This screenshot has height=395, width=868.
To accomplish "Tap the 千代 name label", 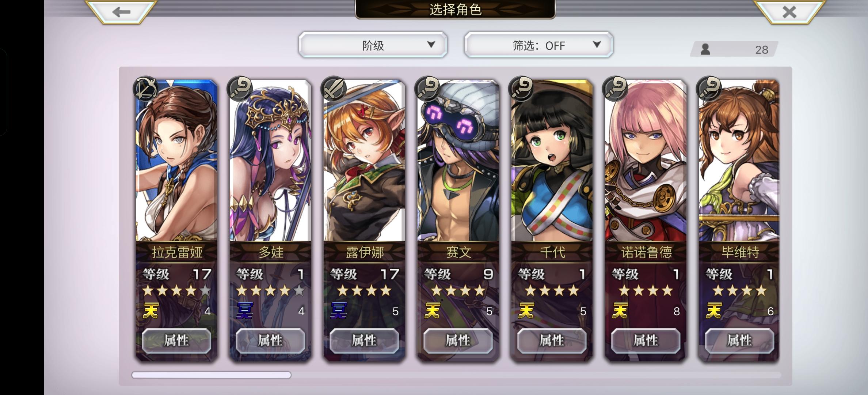I will coord(552,252).
